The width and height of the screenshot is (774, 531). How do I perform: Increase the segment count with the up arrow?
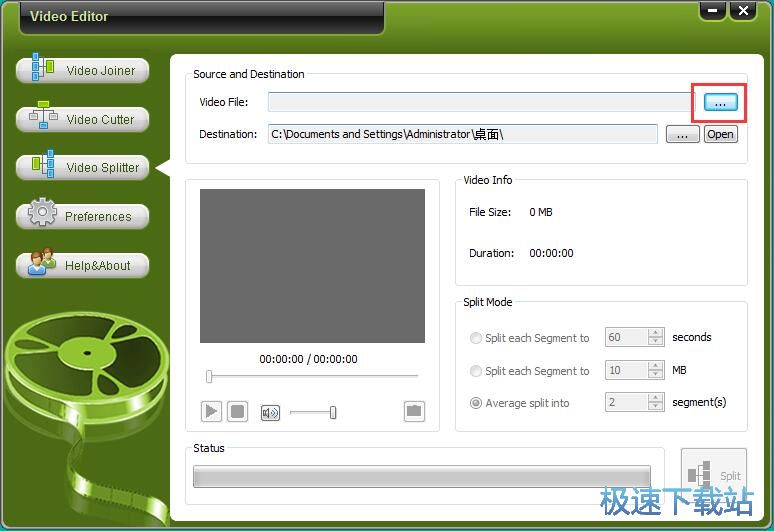tap(656, 398)
